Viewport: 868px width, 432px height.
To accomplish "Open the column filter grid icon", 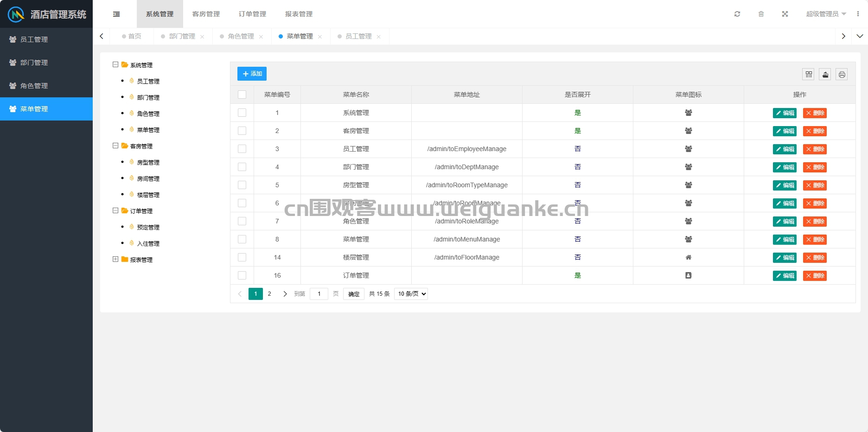I will point(809,74).
